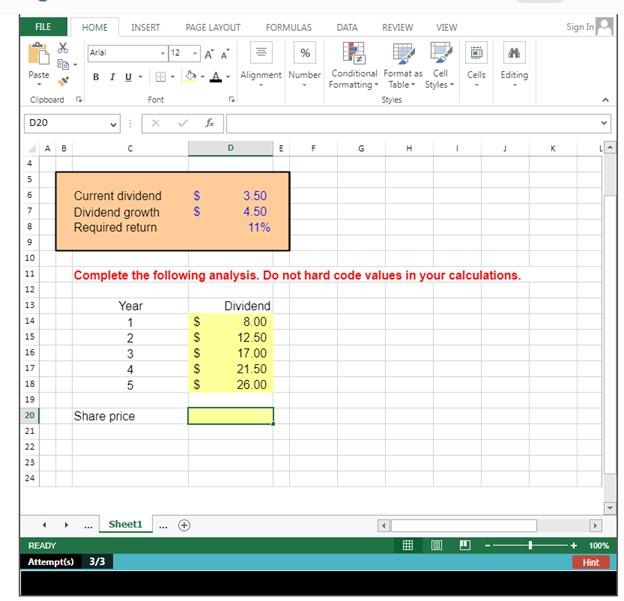624x601 pixels.
Task: Cancel formula entry X button
Action: pos(156,123)
